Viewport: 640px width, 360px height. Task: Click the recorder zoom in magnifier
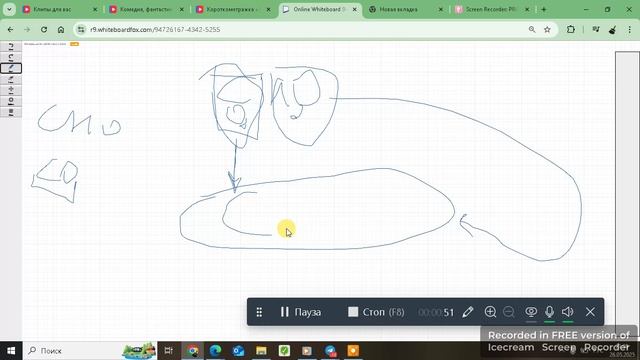(490, 312)
